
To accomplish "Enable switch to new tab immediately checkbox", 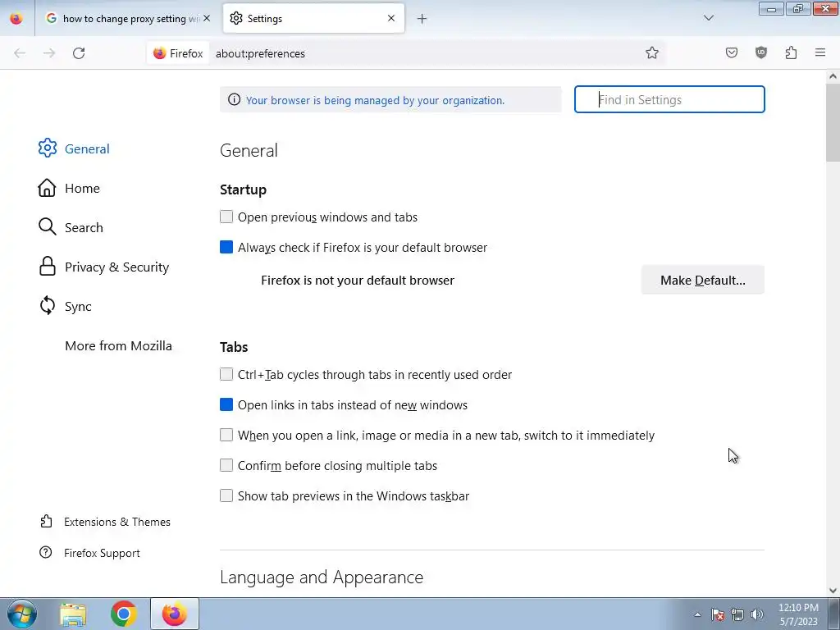I will point(226,435).
